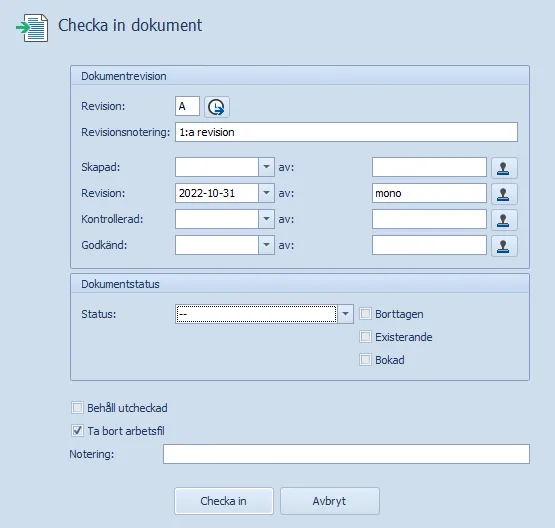The image size is (555, 528).
Task: Open user picker for Godkänd row
Action: coord(504,246)
